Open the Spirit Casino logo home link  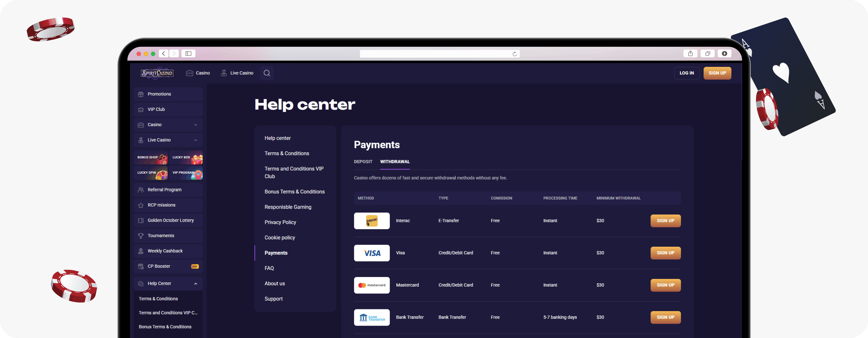[x=157, y=73]
